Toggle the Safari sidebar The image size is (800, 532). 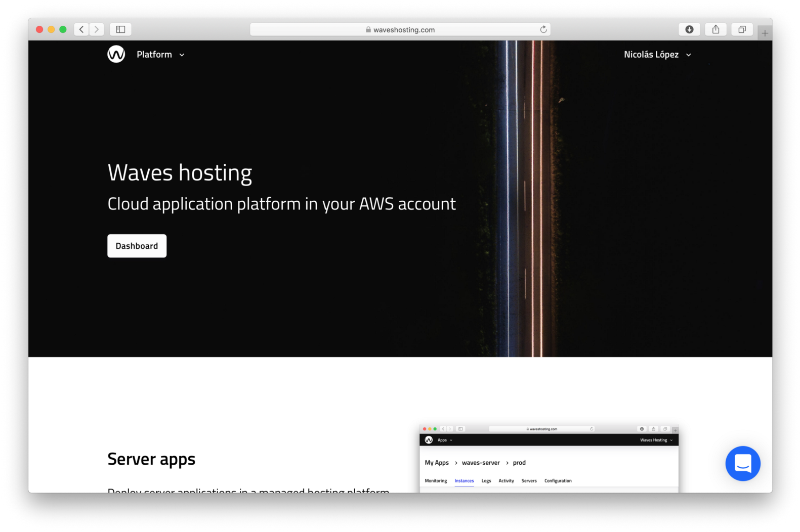[x=120, y=29]
